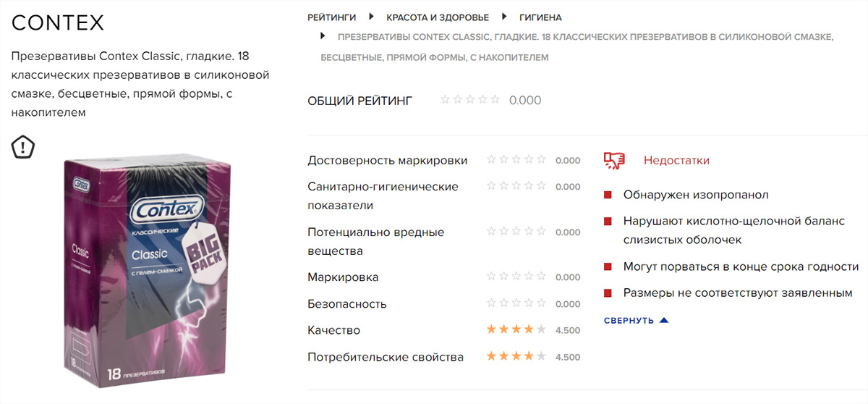The width and height of the screenshot is (868, 404).
Task: Click the pentagon warning icon above product image
Action: 23,148
